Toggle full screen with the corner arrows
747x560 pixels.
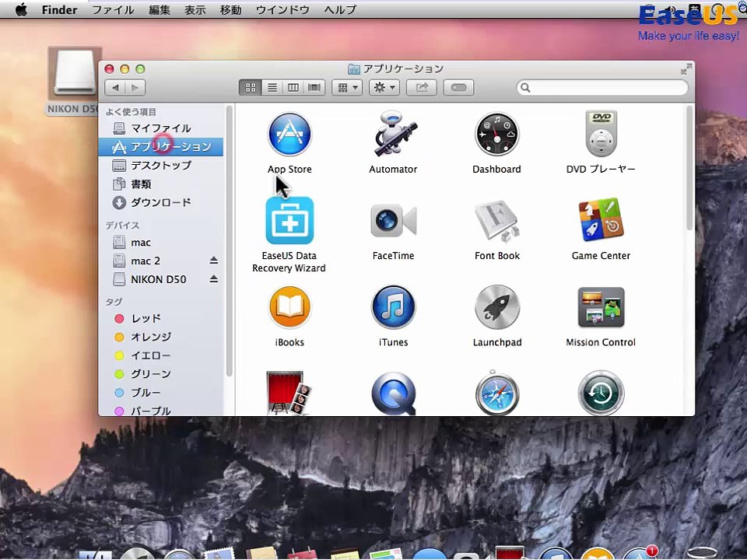pos(686,69)
